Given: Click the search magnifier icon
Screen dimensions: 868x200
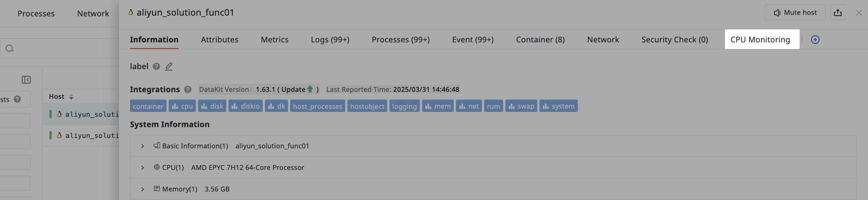Looking at the screenshot, I should click(10, 48).
